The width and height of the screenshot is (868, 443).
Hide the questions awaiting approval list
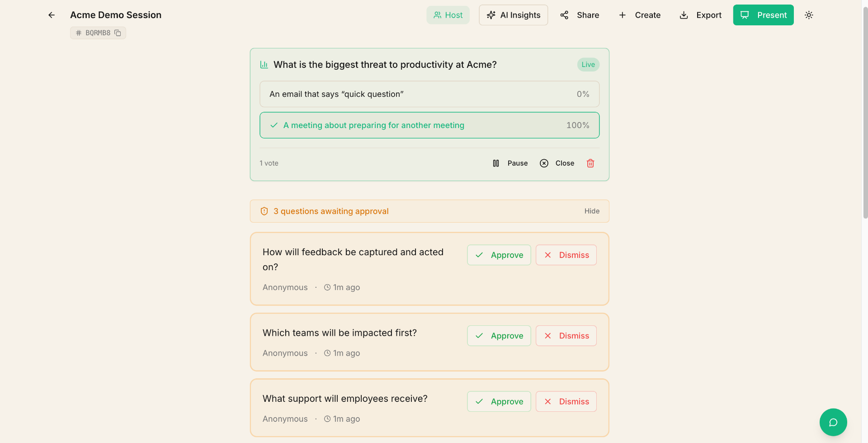tap(592, 211)
